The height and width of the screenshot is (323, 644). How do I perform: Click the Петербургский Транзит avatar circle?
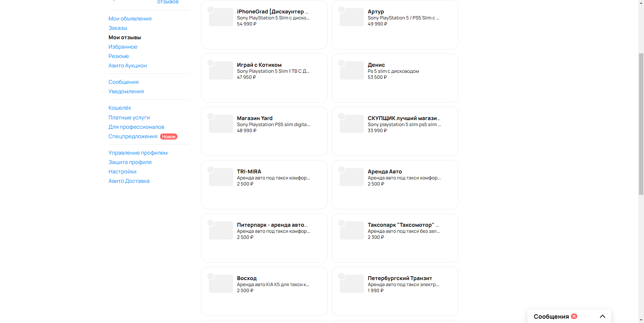(341, 276)
